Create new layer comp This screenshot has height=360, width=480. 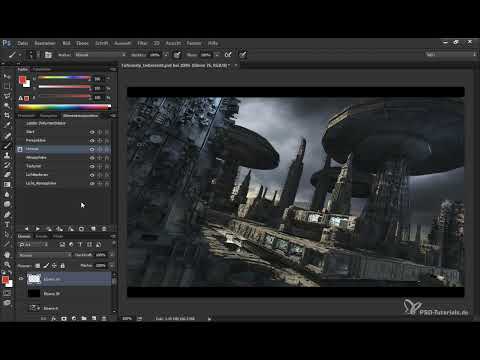93,229
